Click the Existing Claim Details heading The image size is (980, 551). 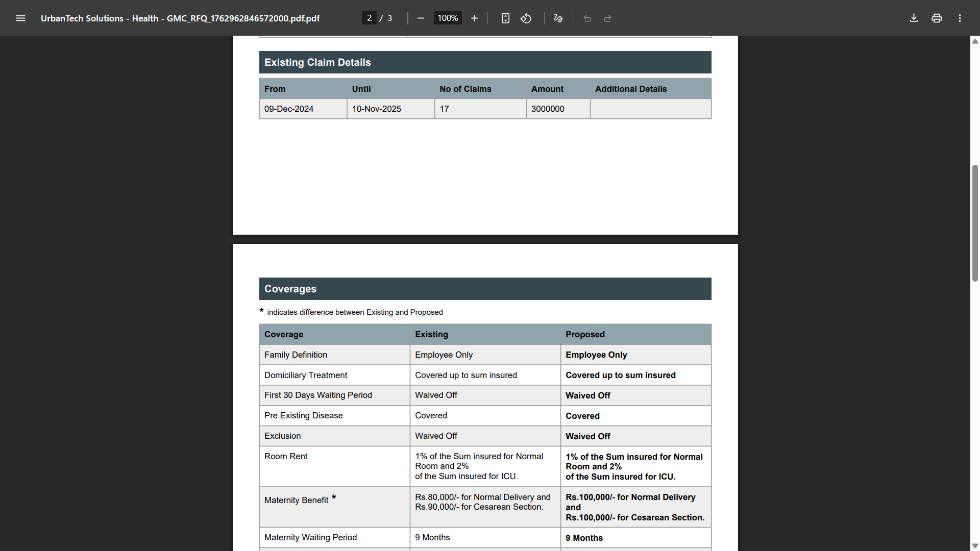[x=317, y=62]
